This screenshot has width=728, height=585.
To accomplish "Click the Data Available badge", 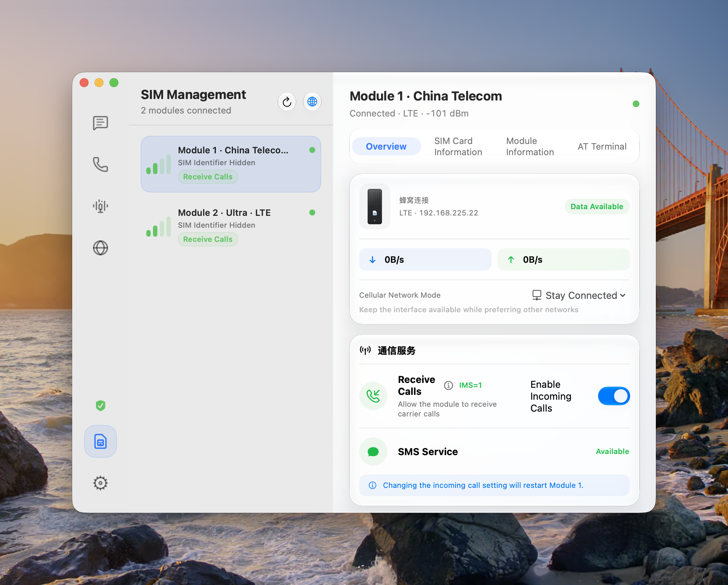I will tap(597, 207).
